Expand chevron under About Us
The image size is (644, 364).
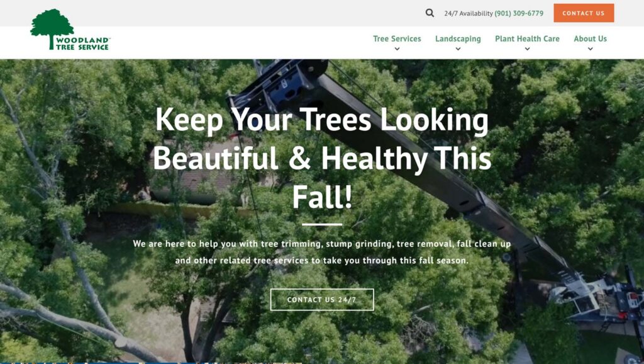tap(590, 49)
